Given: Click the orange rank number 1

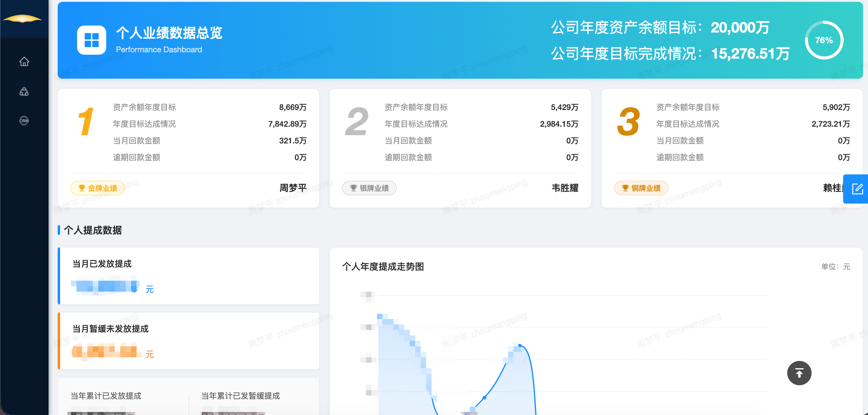Looking at the screenshot, I should click(86, 122).
